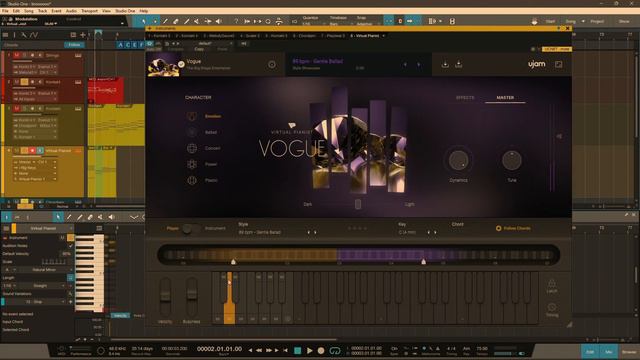Open the Mix view button at bottom right
This screenshot has height=360, width=640.
[609, 352]
